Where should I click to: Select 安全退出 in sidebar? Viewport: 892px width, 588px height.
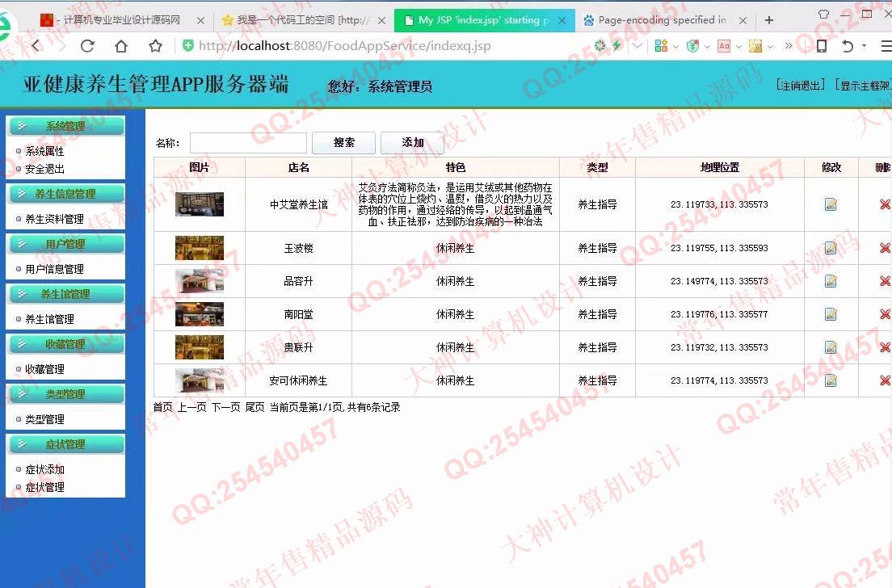(x=44, y=169)
